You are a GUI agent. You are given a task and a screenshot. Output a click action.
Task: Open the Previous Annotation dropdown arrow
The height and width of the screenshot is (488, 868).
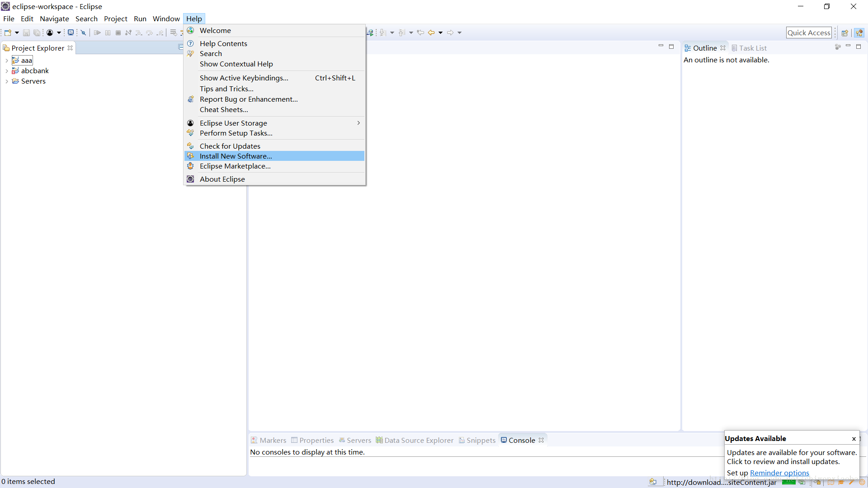pos(411,33)
